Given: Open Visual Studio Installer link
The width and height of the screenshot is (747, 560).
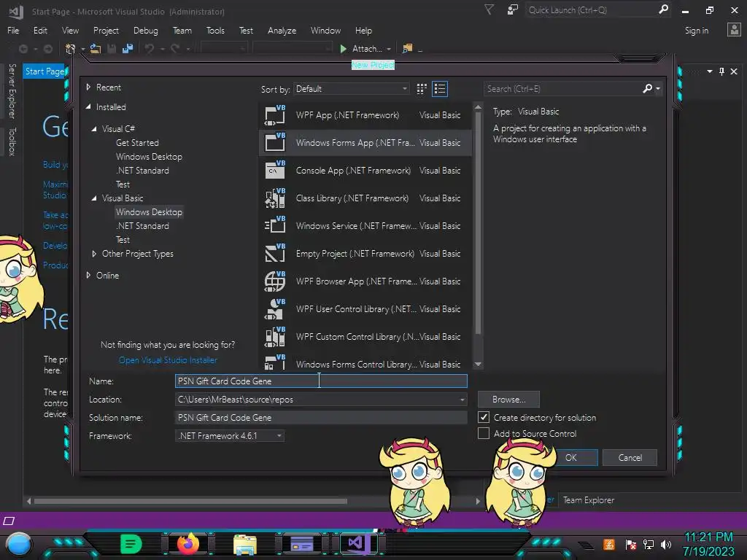Looking at the screenshot, I should [168, 360].
